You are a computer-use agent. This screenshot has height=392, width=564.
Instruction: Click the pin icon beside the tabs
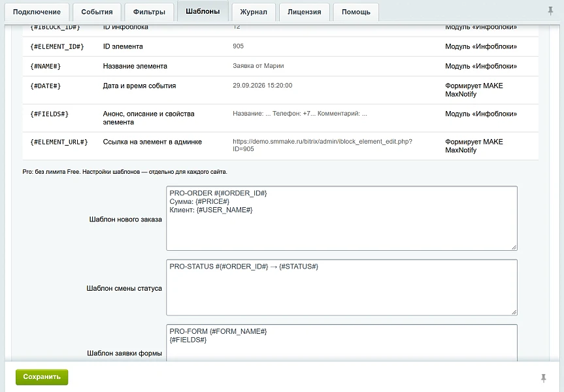(x=550, y=11)
